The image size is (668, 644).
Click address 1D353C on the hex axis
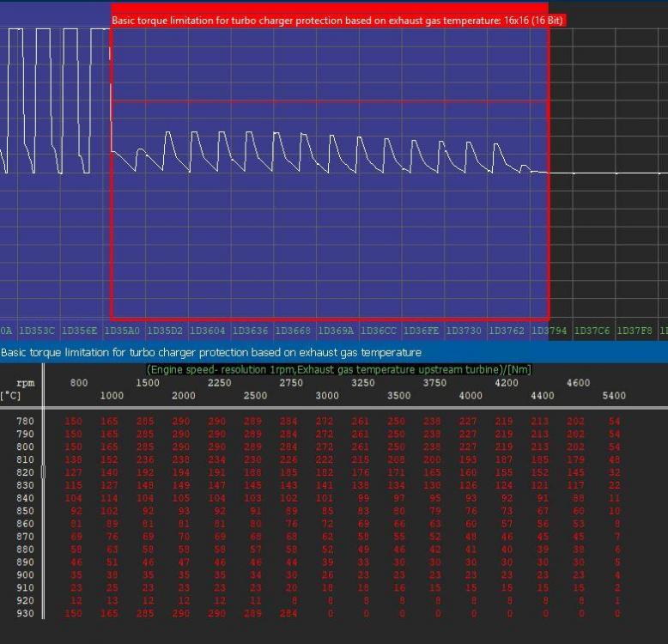pyautogui.click(x=39, y=331)
